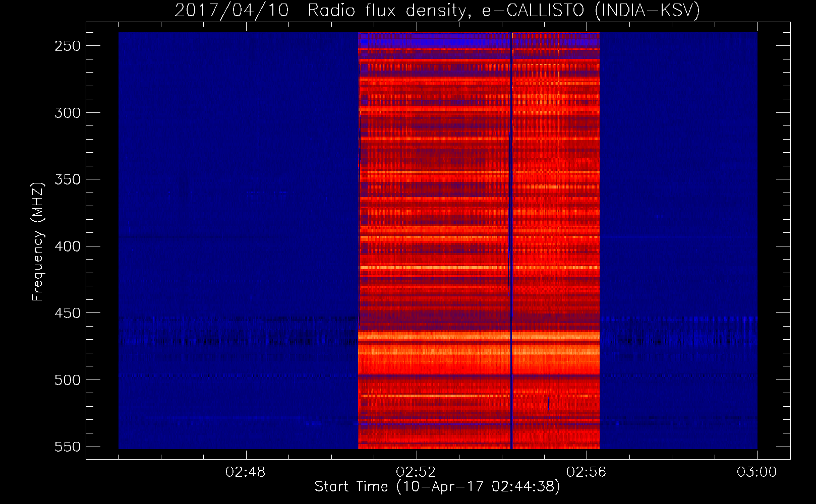The image size is (816, 504).
Task: Select the 450 frequency tick label
Action: (x=68, y=313)
